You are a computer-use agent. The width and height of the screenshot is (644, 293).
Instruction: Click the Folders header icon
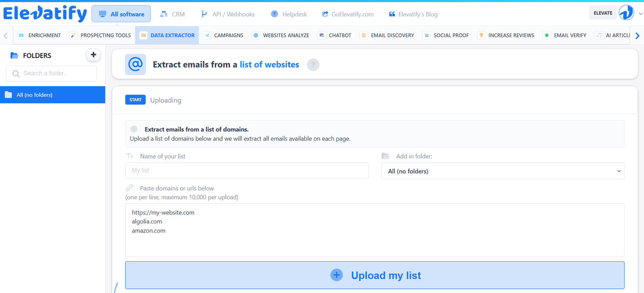pyautogui.click(x=14, y=55)
